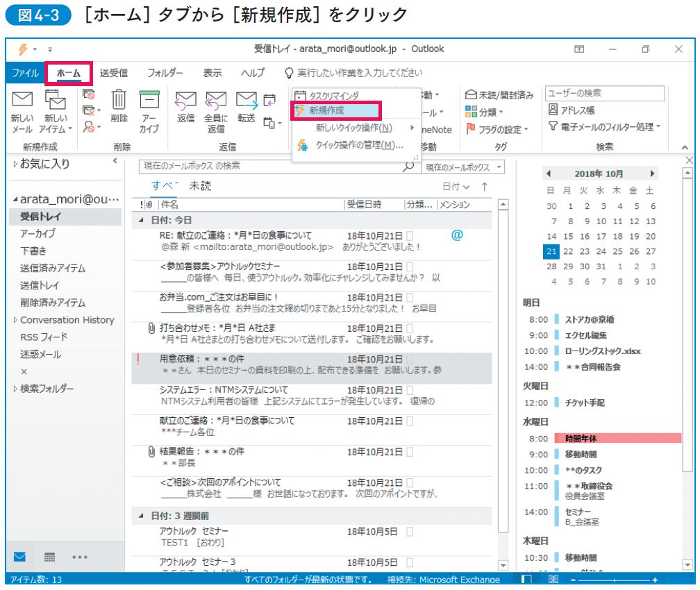This screenshot has width=700, height=590.
Task: Click the zoom slider in status bar
Action: (615, 580)
